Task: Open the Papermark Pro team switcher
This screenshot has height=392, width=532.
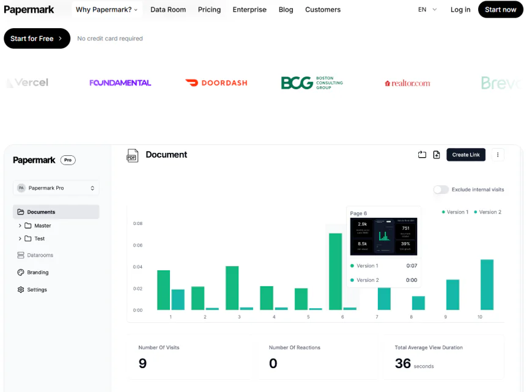Action: tap(56, 188)
